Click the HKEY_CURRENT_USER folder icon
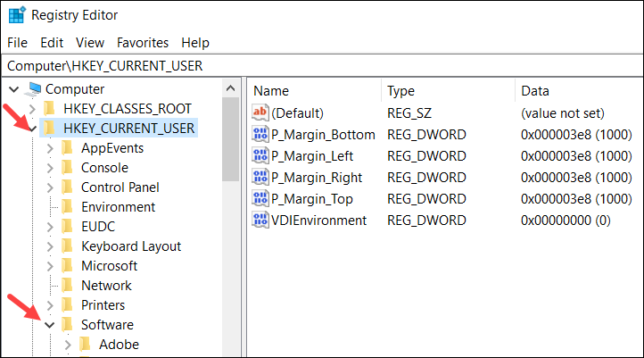This screenshot has height=358, width=644. (x=50, y=129)
